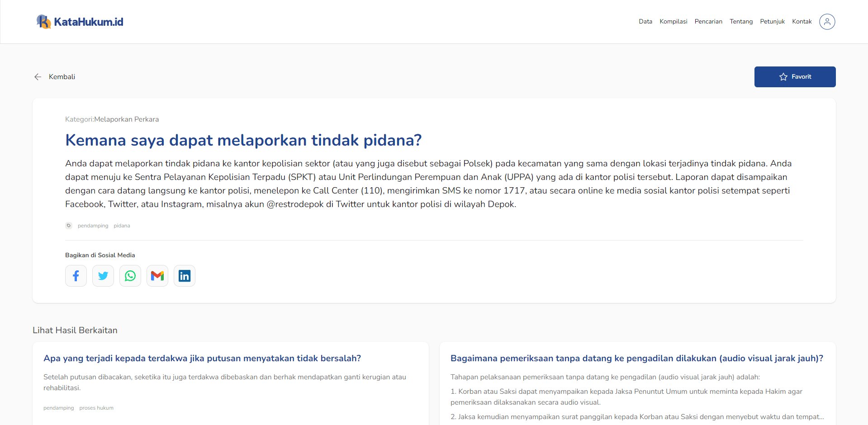The height and width of the screenshot is (425, 868).
Task: Share article on Facebook
Action: click(76, 276)
